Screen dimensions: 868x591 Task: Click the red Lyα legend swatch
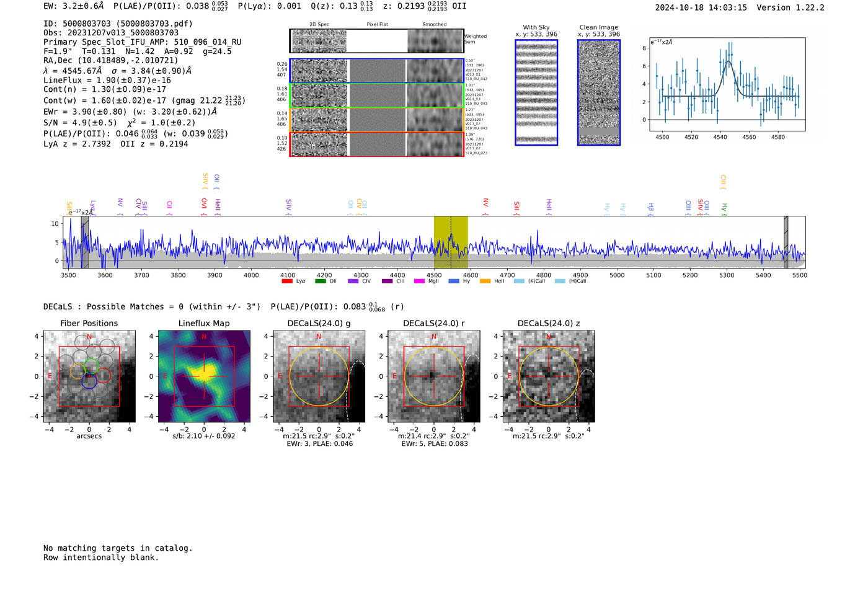287,281
